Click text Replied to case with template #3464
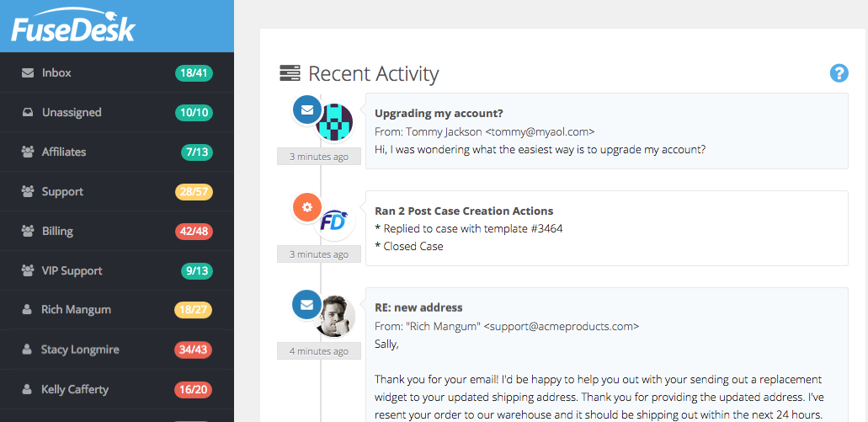 (x=468, y=228)
